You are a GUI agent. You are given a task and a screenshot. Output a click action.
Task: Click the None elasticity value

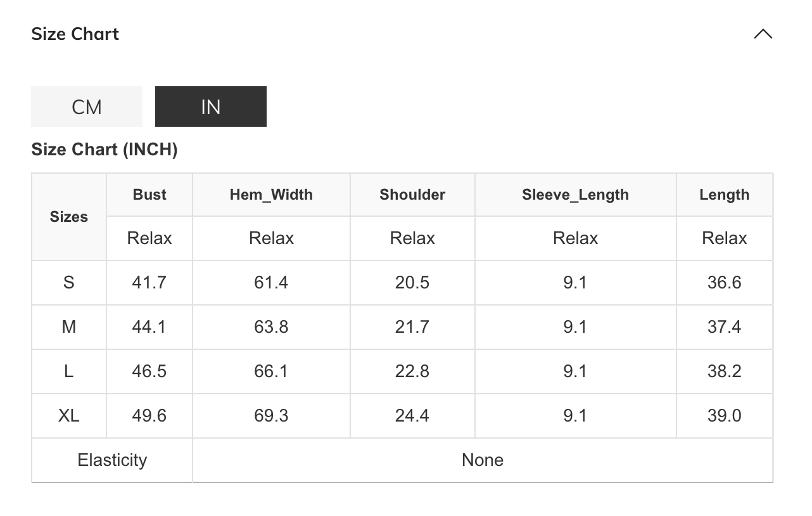pos(482,460)
